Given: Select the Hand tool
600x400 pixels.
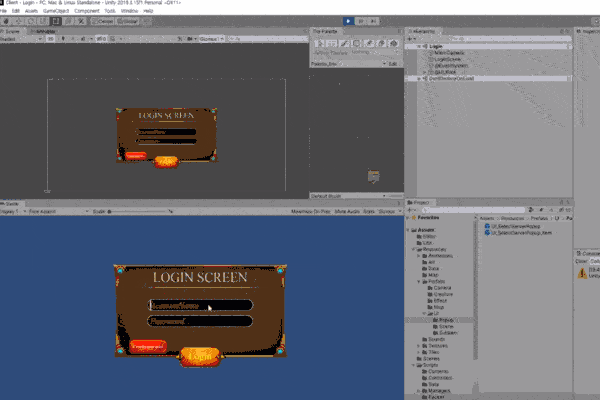Looking at the screenshot, I should 5,19.
